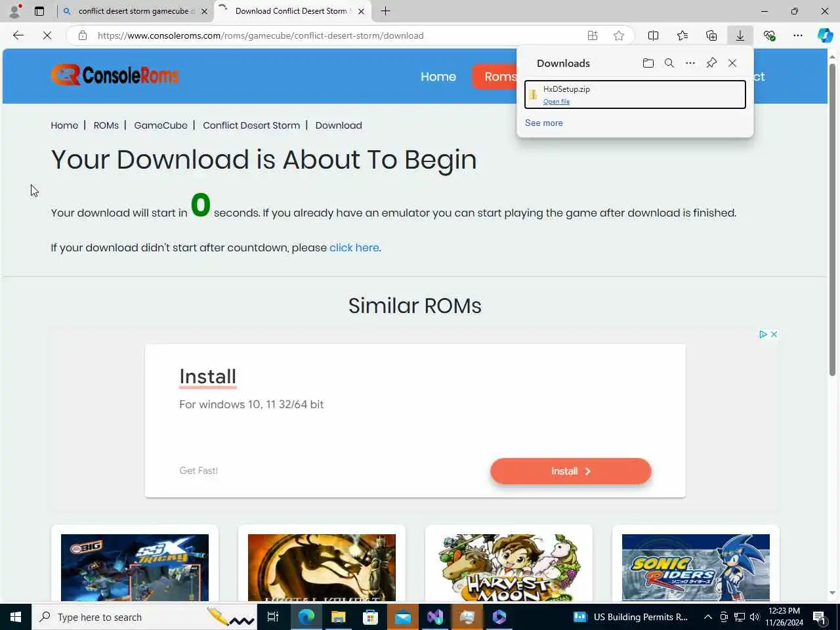The width and height of the screenshot is (840, 630).
Task: Open the volume control in tray
Action: 755,617
